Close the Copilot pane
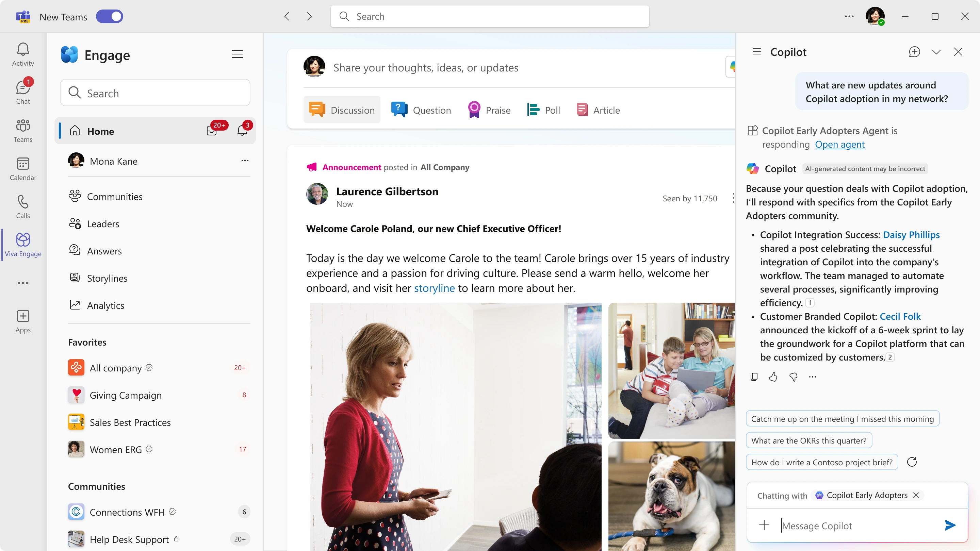980x551 pixels. (x=958, y=52)
